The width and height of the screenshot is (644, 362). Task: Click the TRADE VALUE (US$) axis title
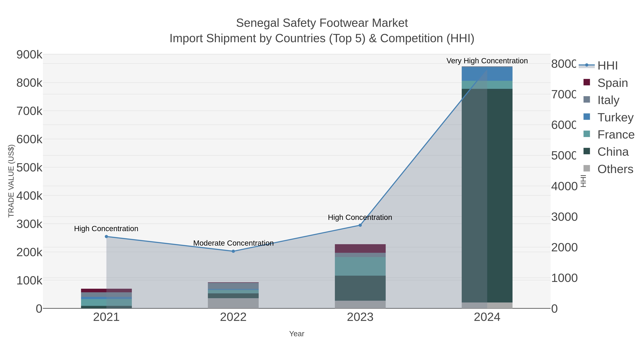[x=11, y=181]
